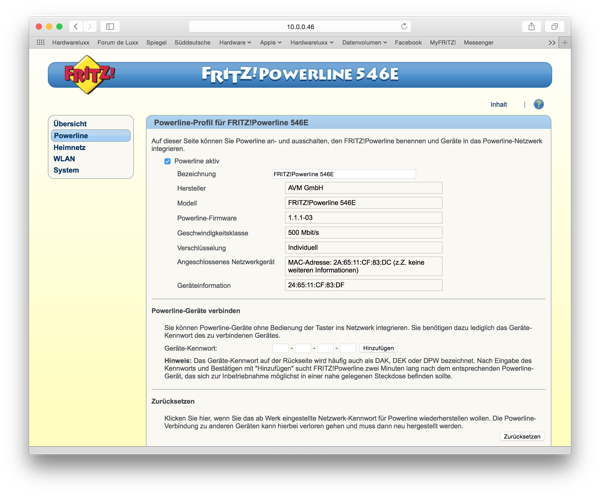The image size is (600, 496).
Task: Show more bookmarks with double chevron
Action: (x=551, y=42)
